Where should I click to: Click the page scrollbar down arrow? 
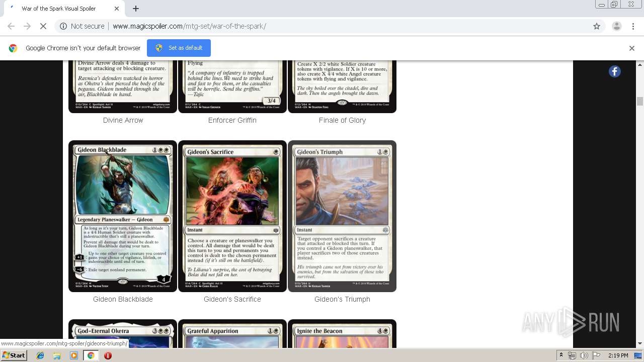click(640, 344)
